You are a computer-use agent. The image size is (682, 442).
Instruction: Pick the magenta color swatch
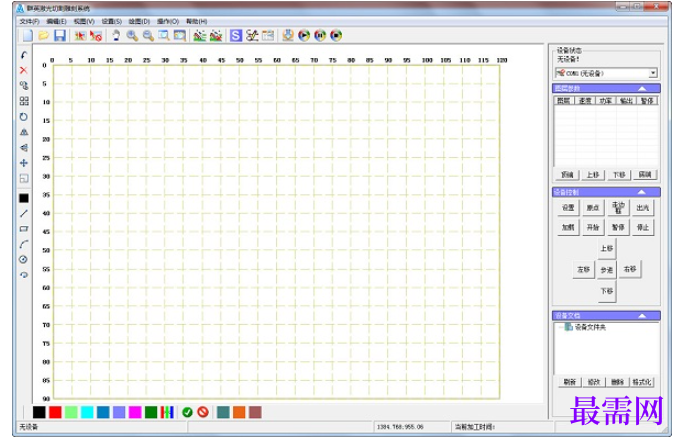(x=135, y=412)
